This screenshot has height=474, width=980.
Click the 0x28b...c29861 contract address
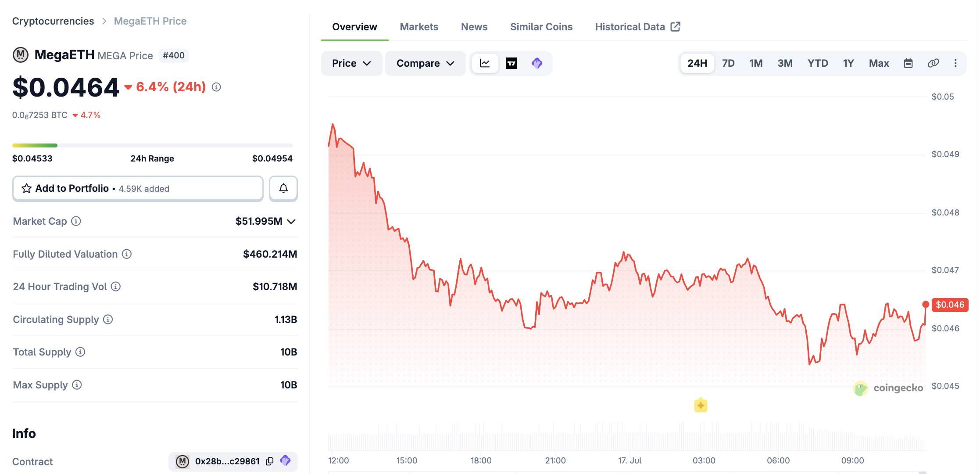click(227, 461)
